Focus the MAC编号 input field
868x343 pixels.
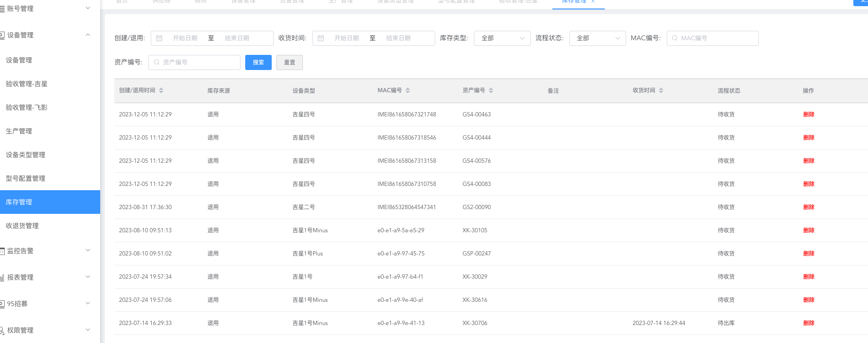click(x=713, y=38)
